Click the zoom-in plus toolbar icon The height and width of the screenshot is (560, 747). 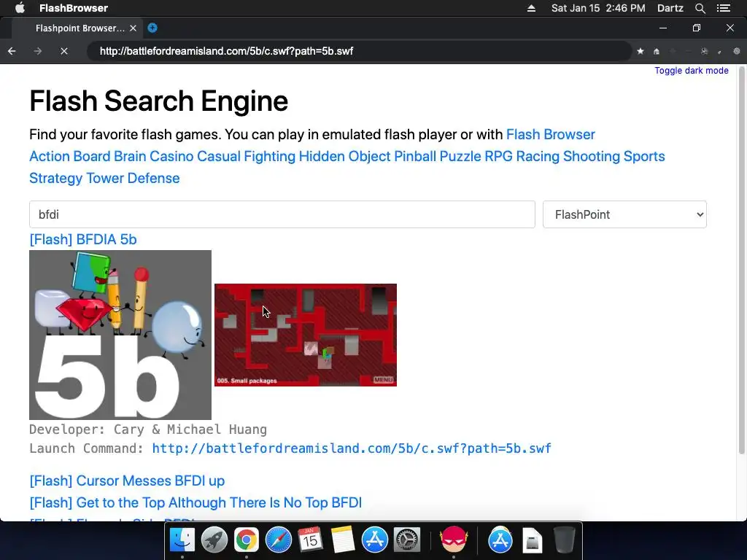point(673,51)
